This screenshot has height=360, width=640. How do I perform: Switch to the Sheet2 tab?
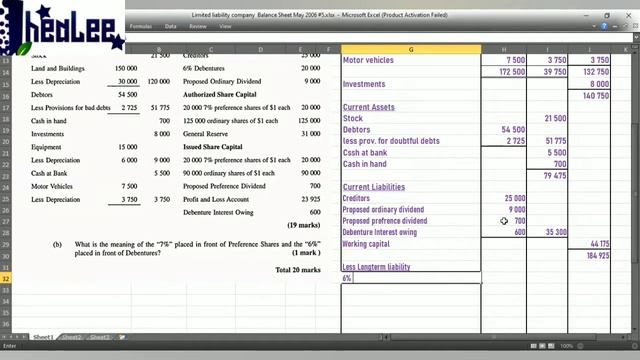72,337
